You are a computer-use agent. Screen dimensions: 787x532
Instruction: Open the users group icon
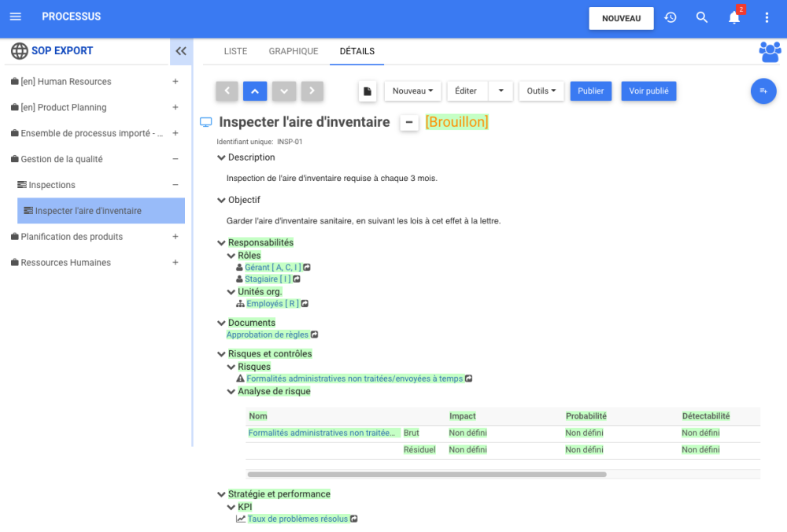[770, 52]
